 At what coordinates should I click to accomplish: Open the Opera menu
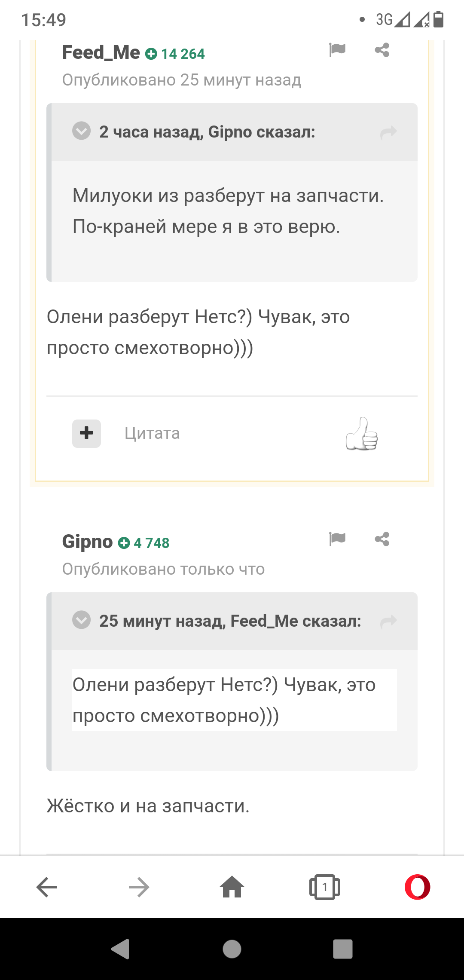tap(417, 887)
